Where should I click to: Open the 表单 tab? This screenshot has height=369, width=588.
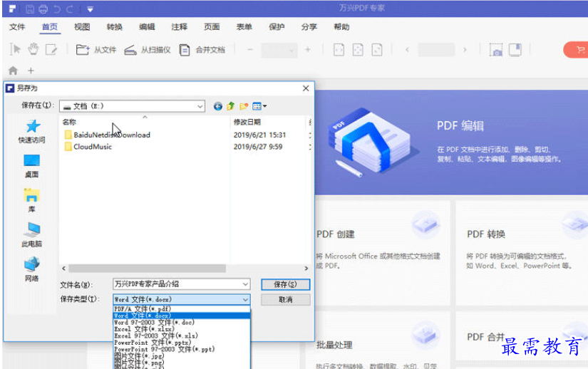pos(244,27)
